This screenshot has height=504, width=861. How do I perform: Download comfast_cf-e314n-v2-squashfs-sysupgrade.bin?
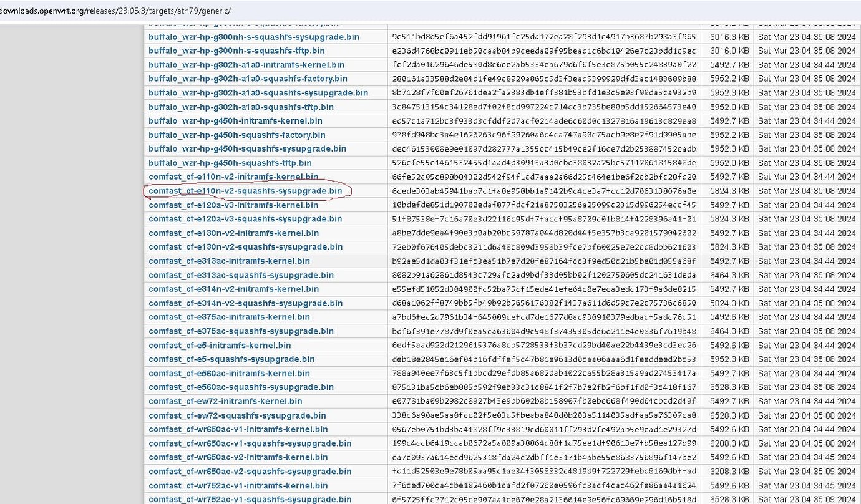pos(245,303)
